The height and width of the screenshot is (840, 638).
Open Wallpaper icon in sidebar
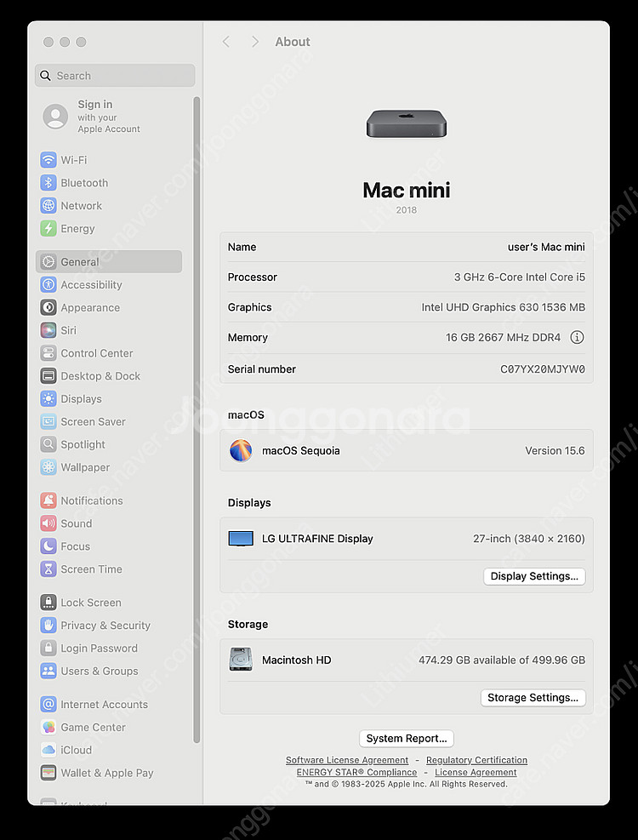[48, 467]
